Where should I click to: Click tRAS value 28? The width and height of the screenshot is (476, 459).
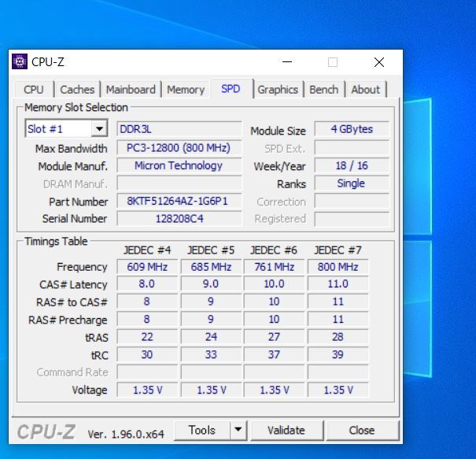(338, 337)
